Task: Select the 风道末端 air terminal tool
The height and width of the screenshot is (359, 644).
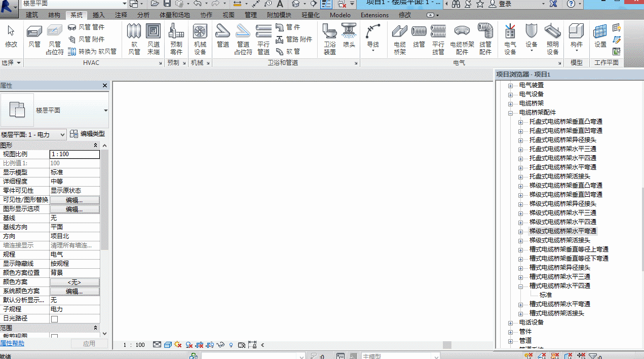Action: click(x=154, y=40)
